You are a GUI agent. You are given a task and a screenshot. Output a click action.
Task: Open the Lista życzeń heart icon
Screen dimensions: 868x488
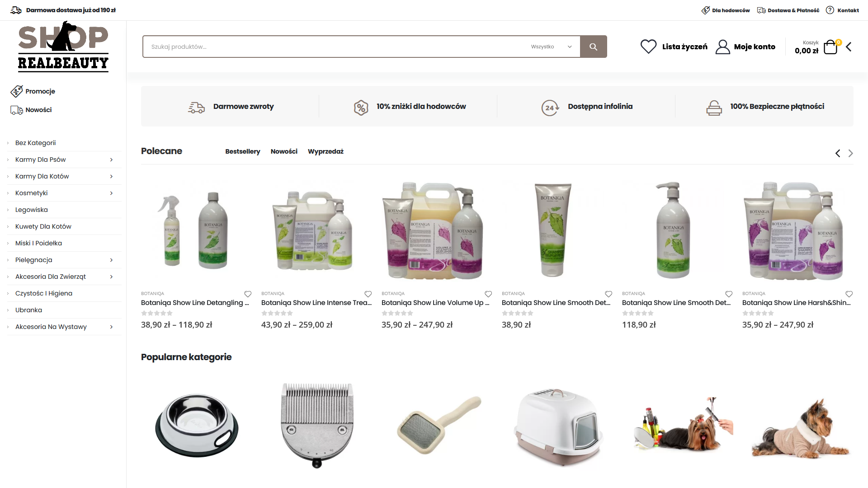click(648, 47)
